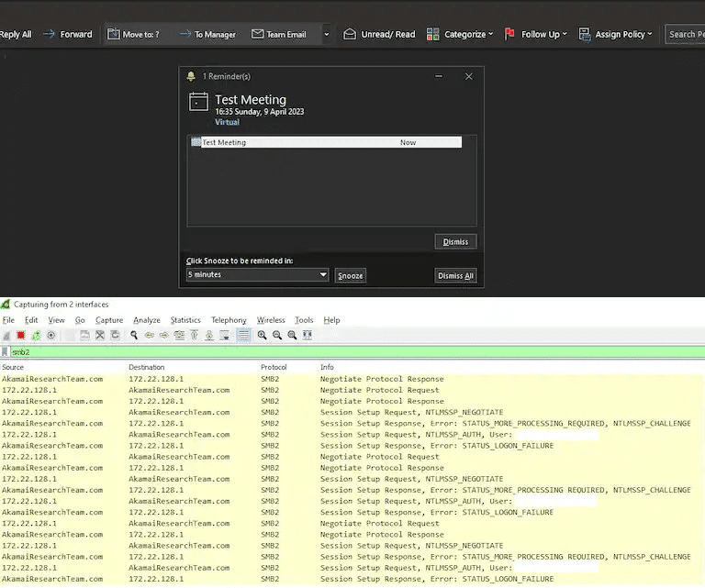The height and width of the screenshot is (588, 705).
Task: Jump to the last packet
Action: [x=209, y=335]
